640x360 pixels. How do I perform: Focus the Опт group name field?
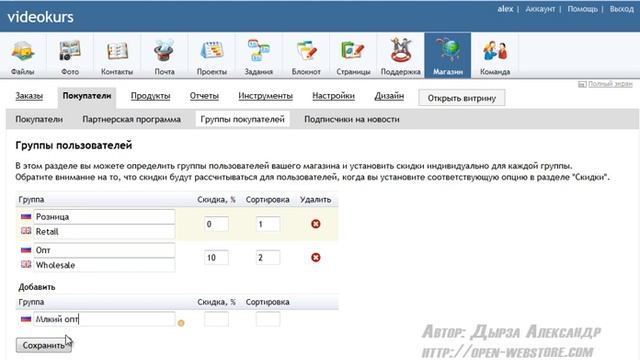[x=104, y=250]
